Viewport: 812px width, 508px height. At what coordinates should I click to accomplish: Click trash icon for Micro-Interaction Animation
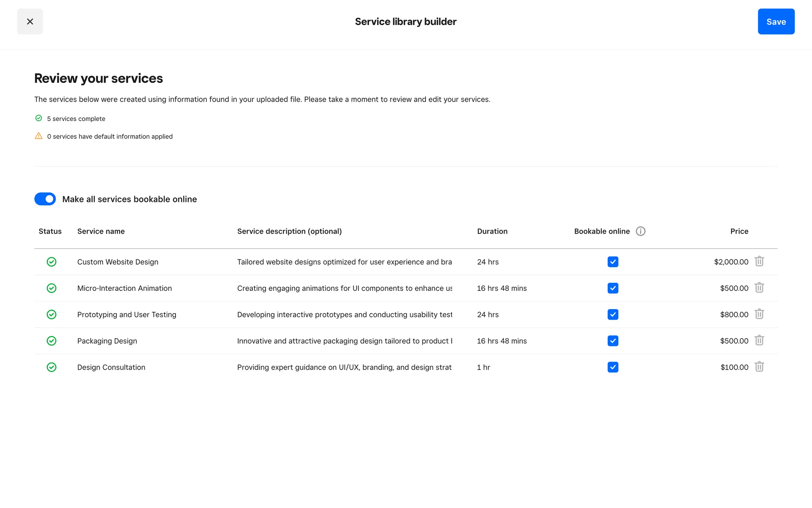coord(759,288)
